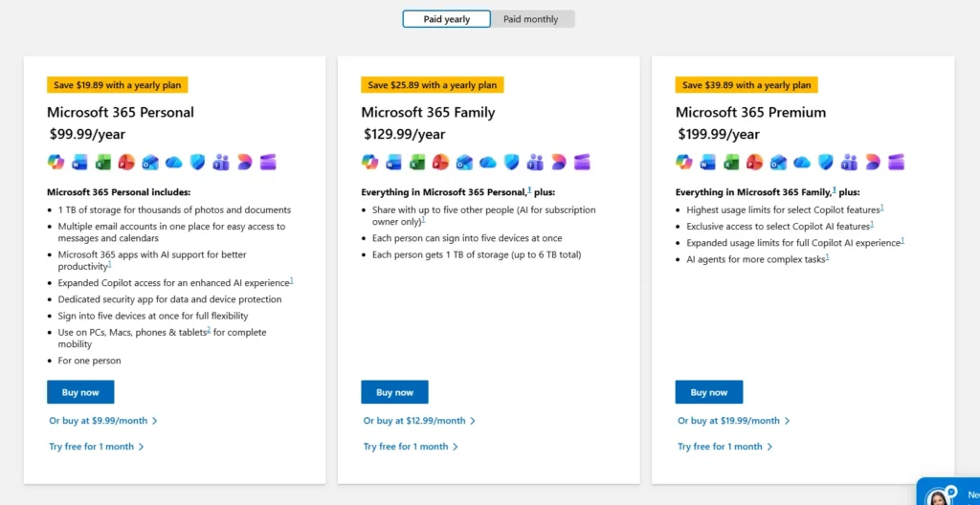Open footnote 1 after AI agents for complex tasks
The height and width of the screenshot is (505, 980).
click(828, 256)
